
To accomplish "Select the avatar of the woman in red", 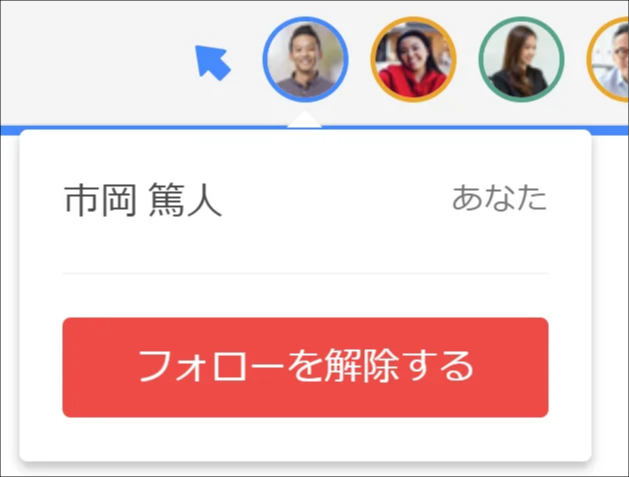I will [x=413, y=59].
